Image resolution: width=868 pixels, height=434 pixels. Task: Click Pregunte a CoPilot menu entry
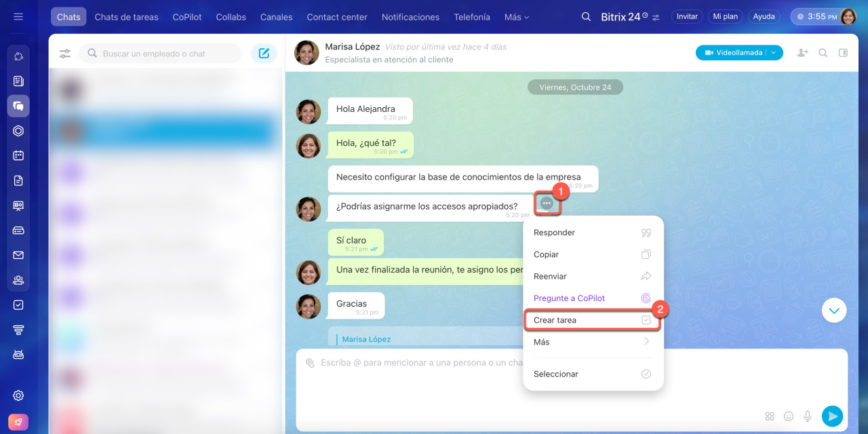click(x=569, y=298)
